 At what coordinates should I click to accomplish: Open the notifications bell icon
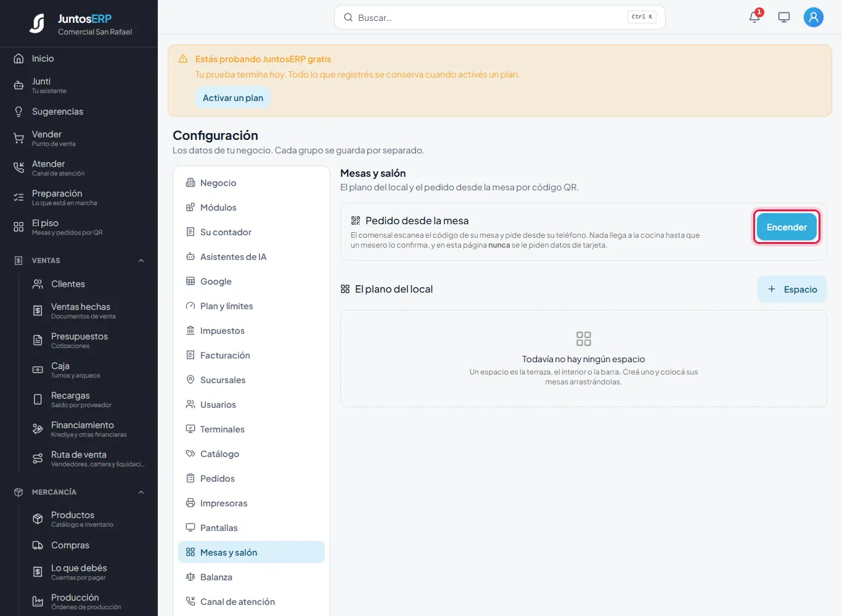[x=754, y=17]
